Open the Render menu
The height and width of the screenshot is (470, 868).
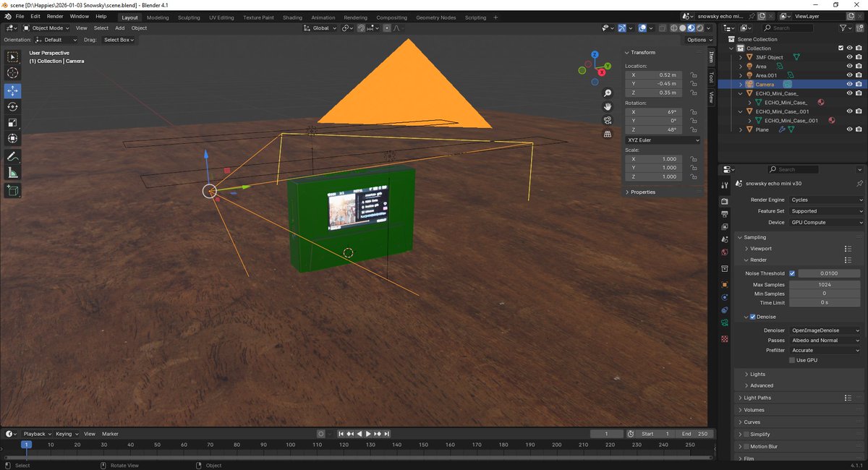55,16
